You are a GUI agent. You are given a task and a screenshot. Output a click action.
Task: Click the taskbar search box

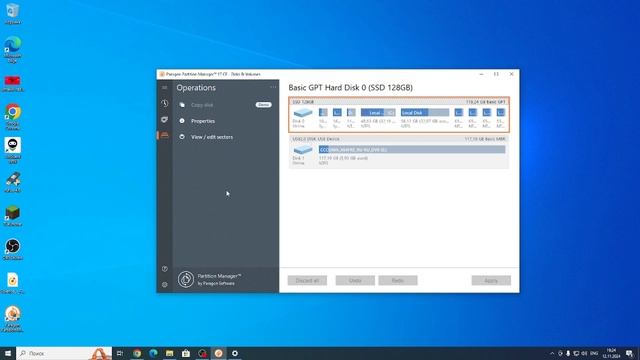point(64,353)
